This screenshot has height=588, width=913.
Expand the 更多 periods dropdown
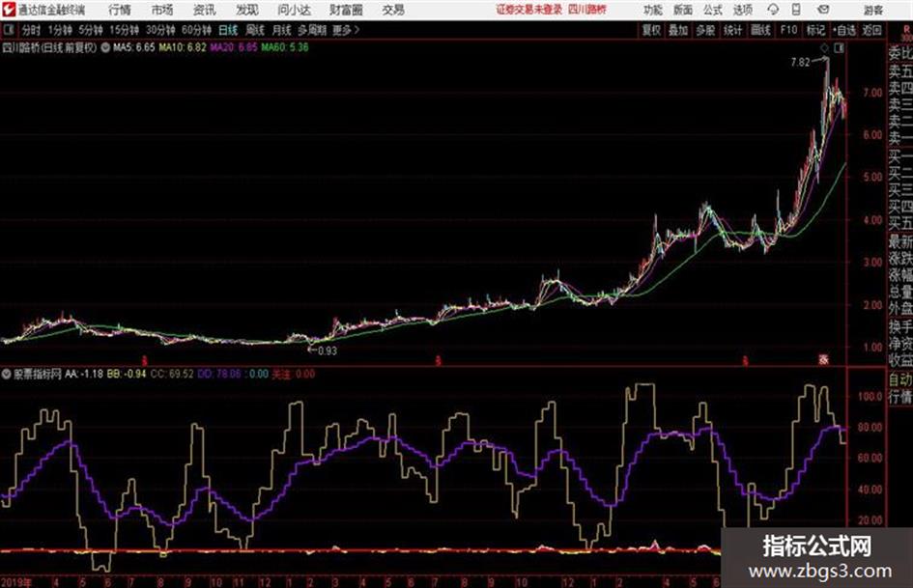tap(346, 30)
